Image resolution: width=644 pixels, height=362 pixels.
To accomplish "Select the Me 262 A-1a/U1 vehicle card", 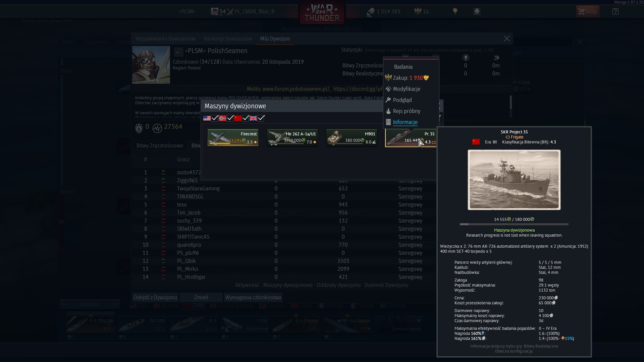I will (x=292, y=137).
